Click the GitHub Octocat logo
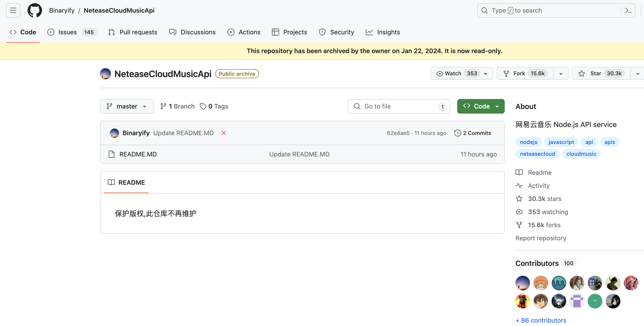Image resolution: width=644 pixels, height=326 pixels. coord(35,11)
